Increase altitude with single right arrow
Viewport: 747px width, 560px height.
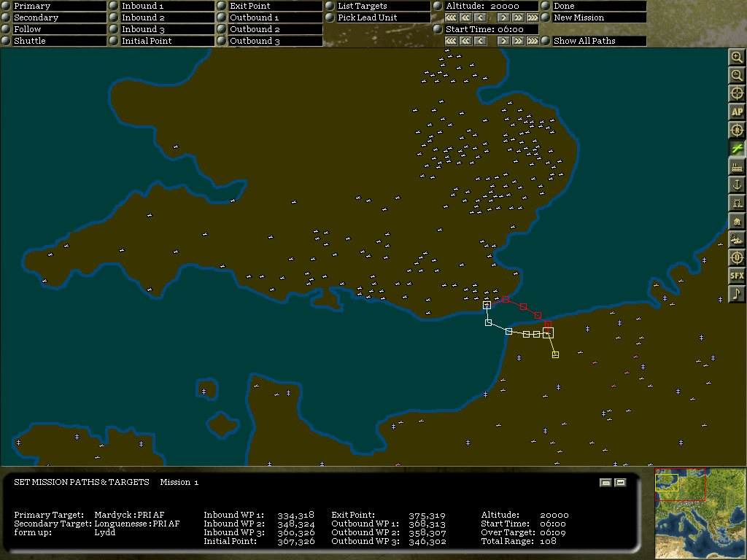503,17
